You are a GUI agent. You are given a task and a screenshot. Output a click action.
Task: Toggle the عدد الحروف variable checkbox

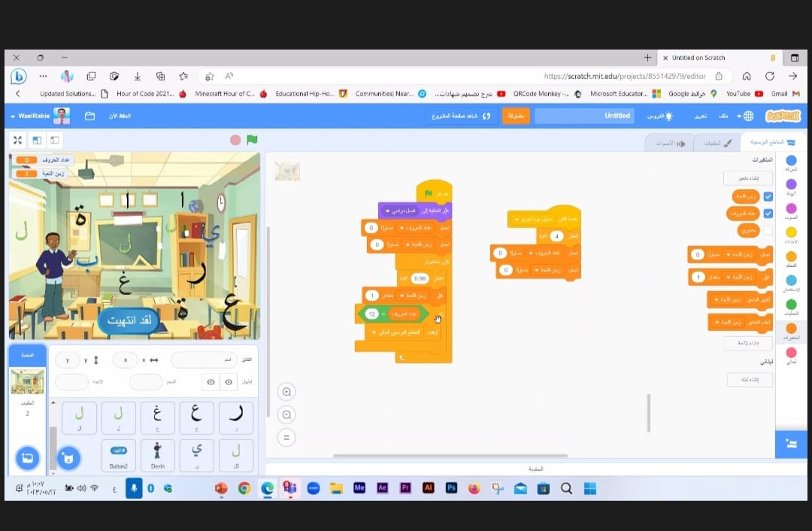pyautogui.click(x=768, y=214)
